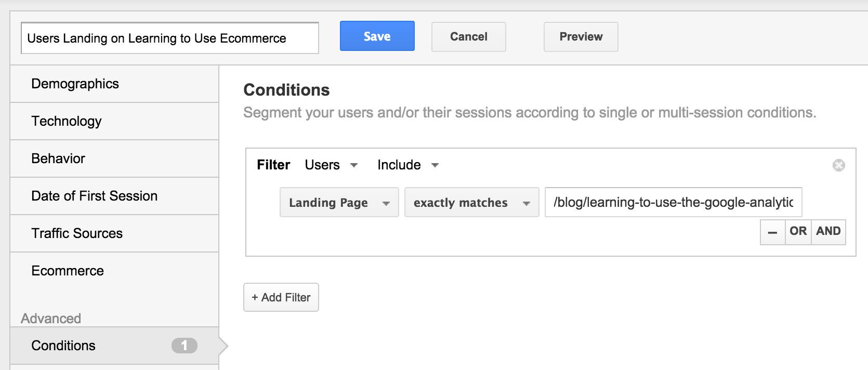Screen dimensions: 868x370
Task: Select the Behavior section
Action: (x=114, y=158)
